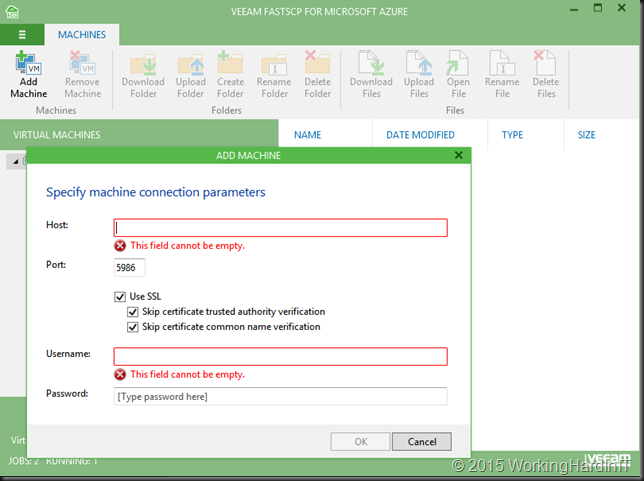
Task: Click the Open File icon
Action: pos(458,63)
